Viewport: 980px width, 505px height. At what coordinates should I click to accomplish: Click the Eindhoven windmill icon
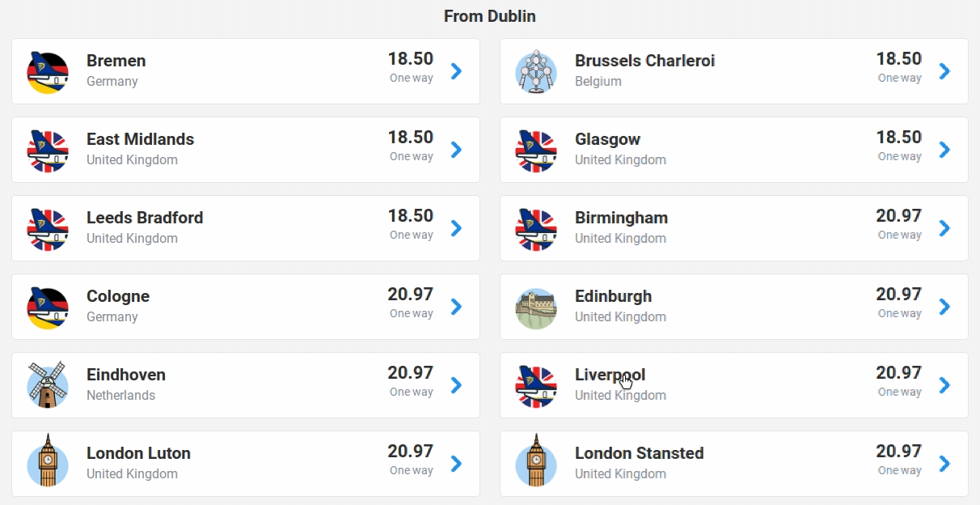[48, 385]
